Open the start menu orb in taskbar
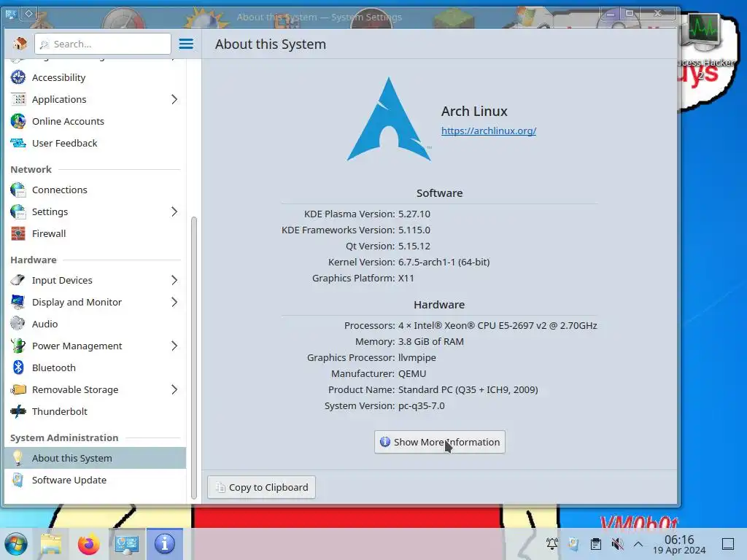The height and width of the screenshot is (560, 747). click(16, 544)
